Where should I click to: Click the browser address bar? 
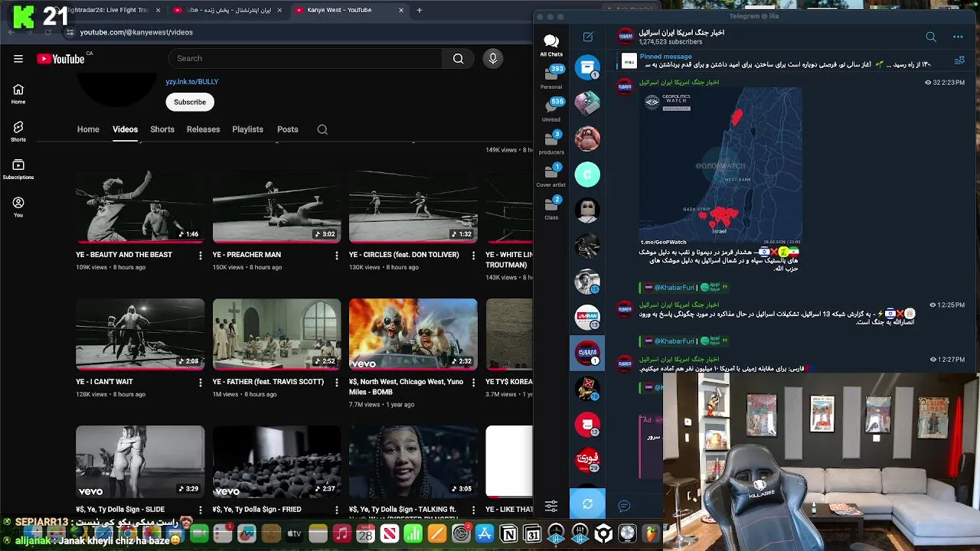(x=291, y=32)
